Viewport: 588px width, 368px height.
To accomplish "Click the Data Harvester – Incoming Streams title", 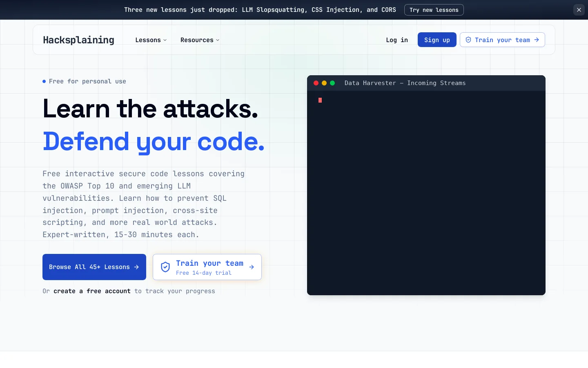I will point(405,83).
